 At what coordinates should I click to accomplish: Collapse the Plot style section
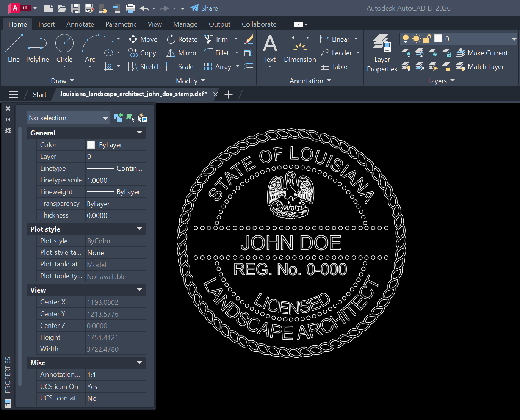click(139, 229)
